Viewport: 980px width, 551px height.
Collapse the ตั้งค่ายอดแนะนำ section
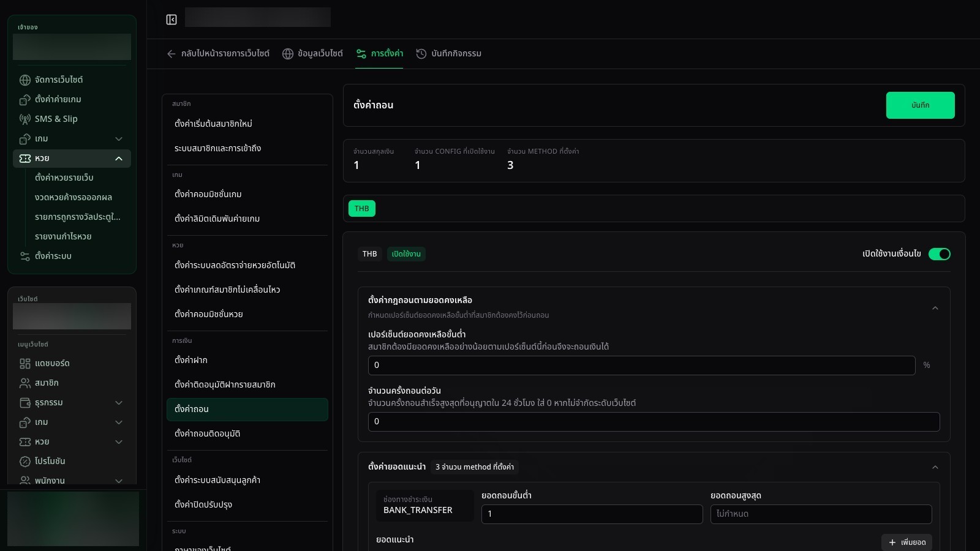coord(935,467)
